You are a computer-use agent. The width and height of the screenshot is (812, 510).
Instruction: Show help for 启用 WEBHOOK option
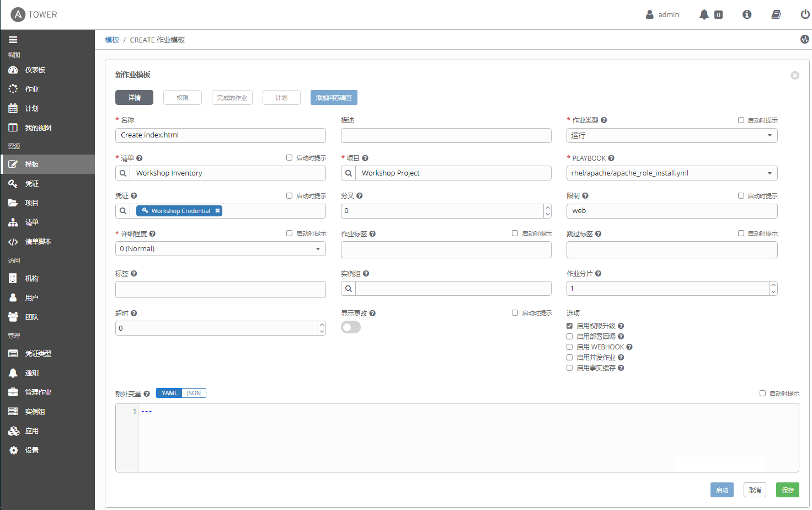(629, 347)
